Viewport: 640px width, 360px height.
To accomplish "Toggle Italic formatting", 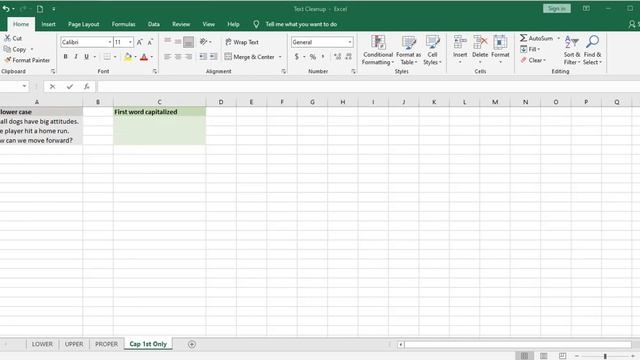I will (76, 57).
